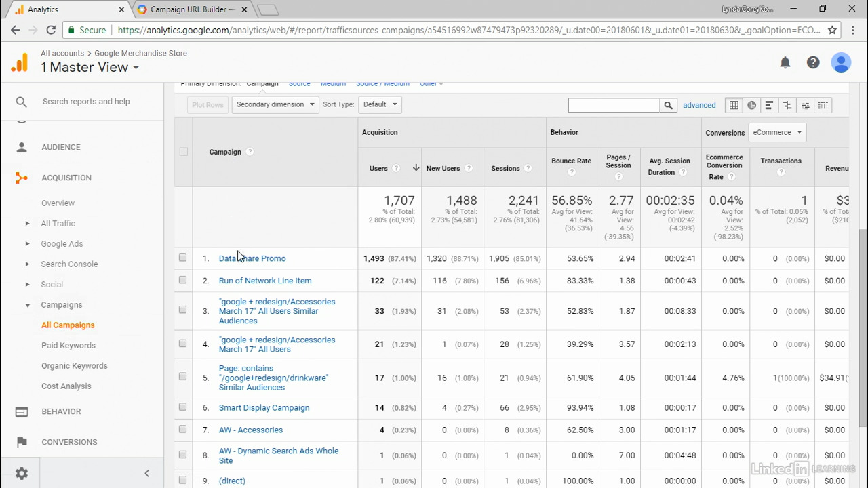868x488 pixels.
Task: Switch to Comparison view icon
Action: [x=787, y=105]
